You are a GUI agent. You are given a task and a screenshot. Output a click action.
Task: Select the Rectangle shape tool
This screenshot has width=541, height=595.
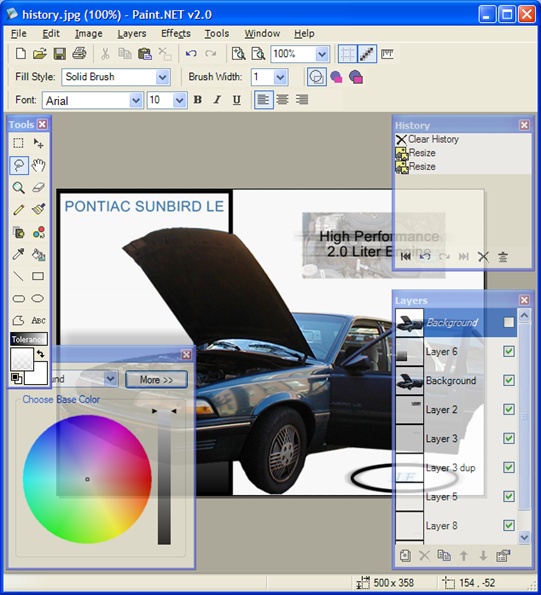[38, 276]
